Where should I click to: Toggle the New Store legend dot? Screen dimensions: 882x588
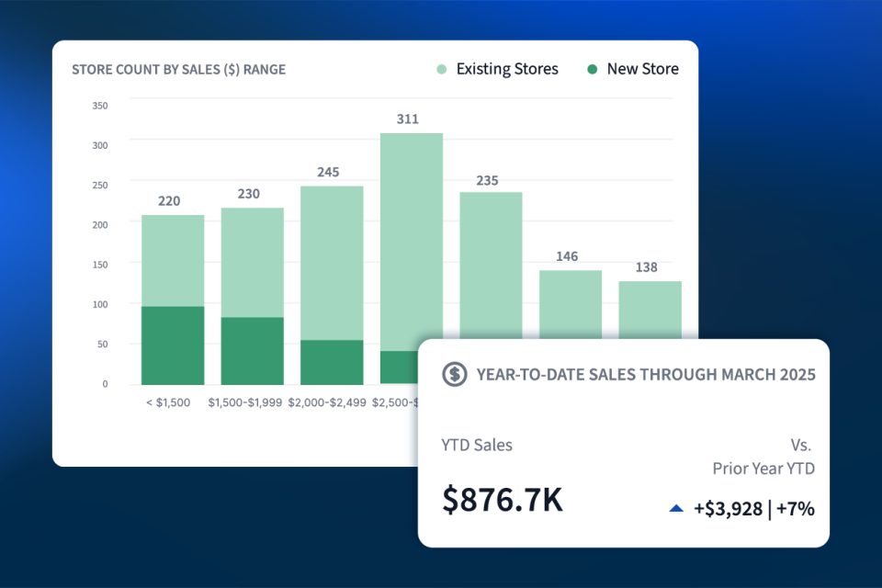593,69
